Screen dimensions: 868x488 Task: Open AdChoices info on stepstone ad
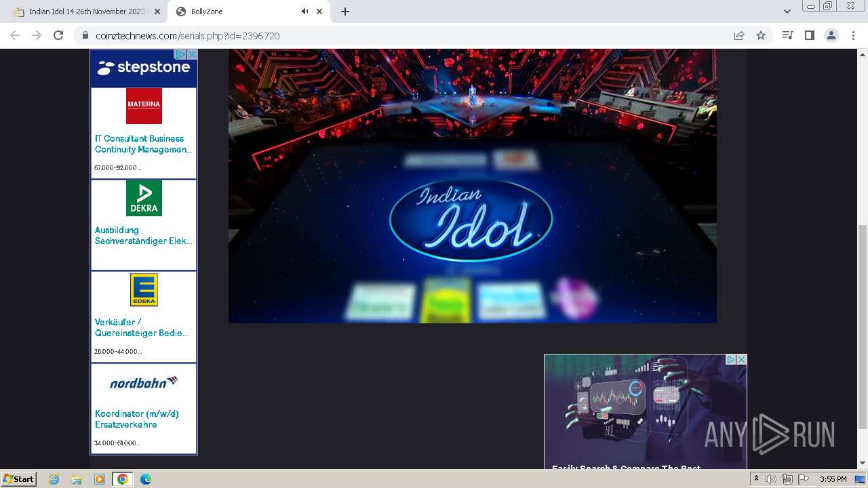[x=180, y=54]
